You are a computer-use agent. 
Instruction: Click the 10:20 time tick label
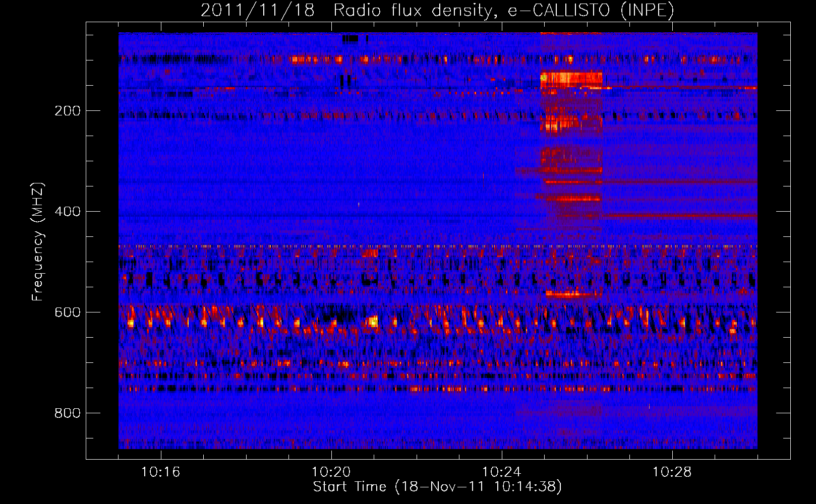[331, 472]
